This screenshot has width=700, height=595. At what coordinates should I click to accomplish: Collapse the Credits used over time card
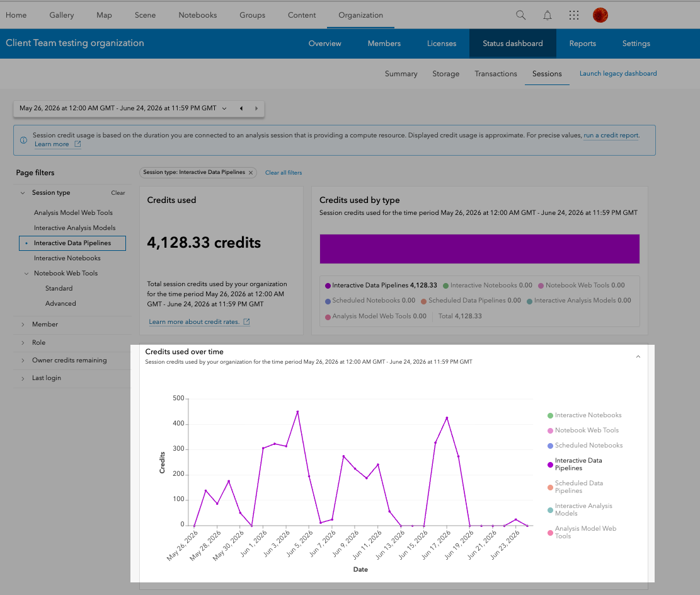pos(638,357)
